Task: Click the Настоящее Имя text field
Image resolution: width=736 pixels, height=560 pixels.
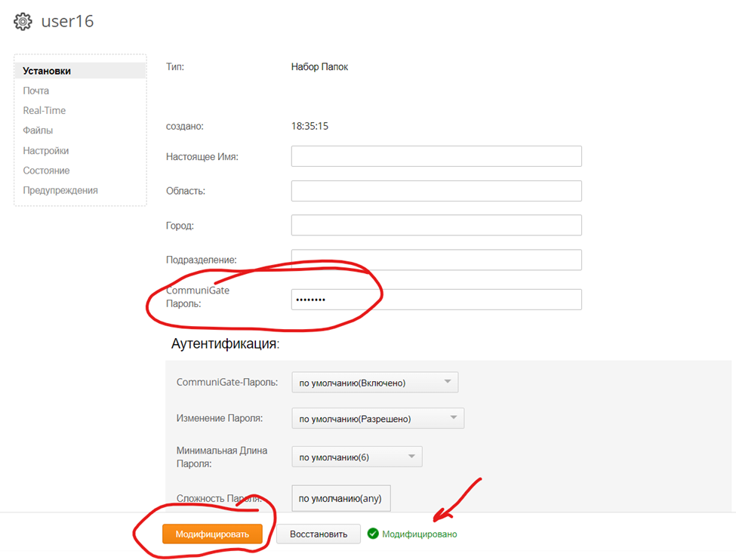Action: click(x=436, y=156)
